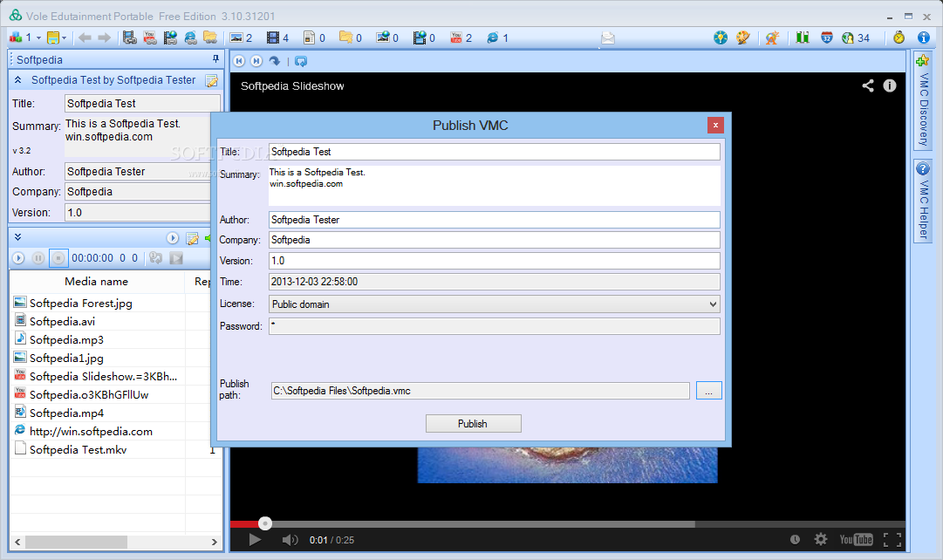The height and width of the screenshot is (560, 943).
Task: Add YouTube link icon in toolbar
Action: pyautogui.click(x=150, y=38)
